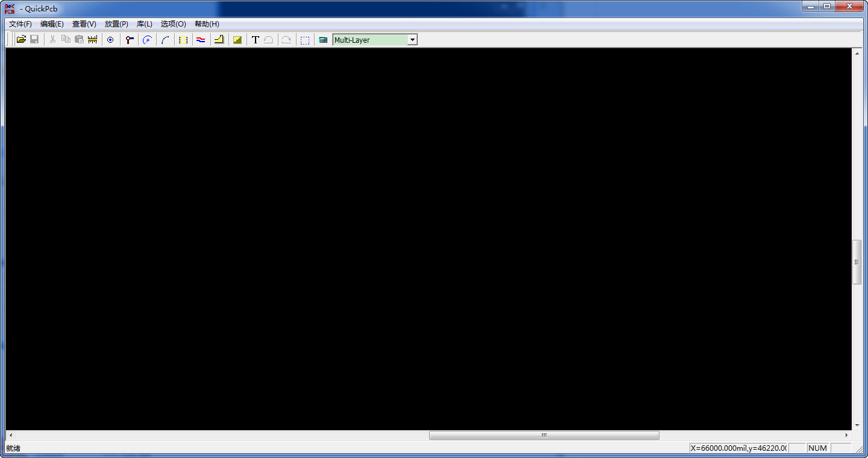The width and height of the screenshot is (868, 458).
Task: Click the dashed rectangle selection tool
Action: [305, 40]
